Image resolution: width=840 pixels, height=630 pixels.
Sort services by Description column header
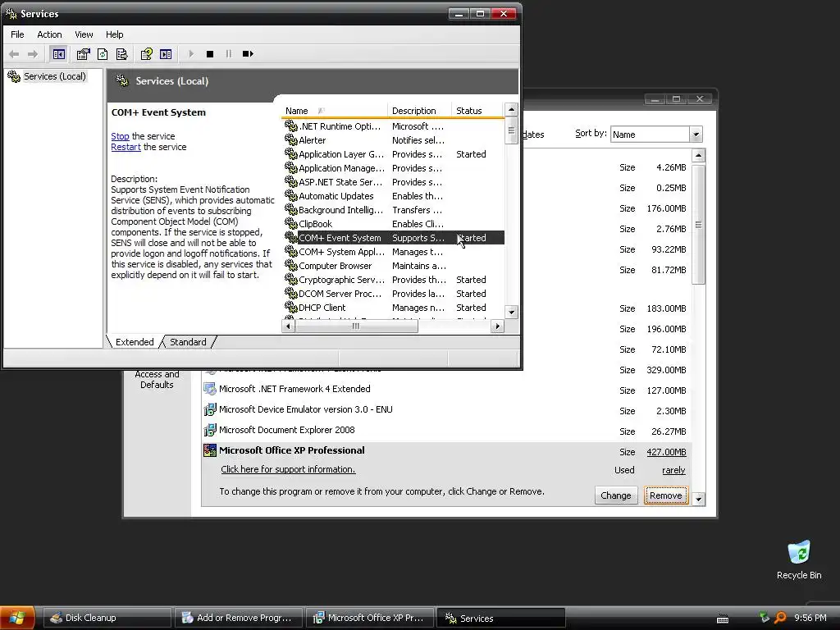pyautogui.click(x=419, y=111)
